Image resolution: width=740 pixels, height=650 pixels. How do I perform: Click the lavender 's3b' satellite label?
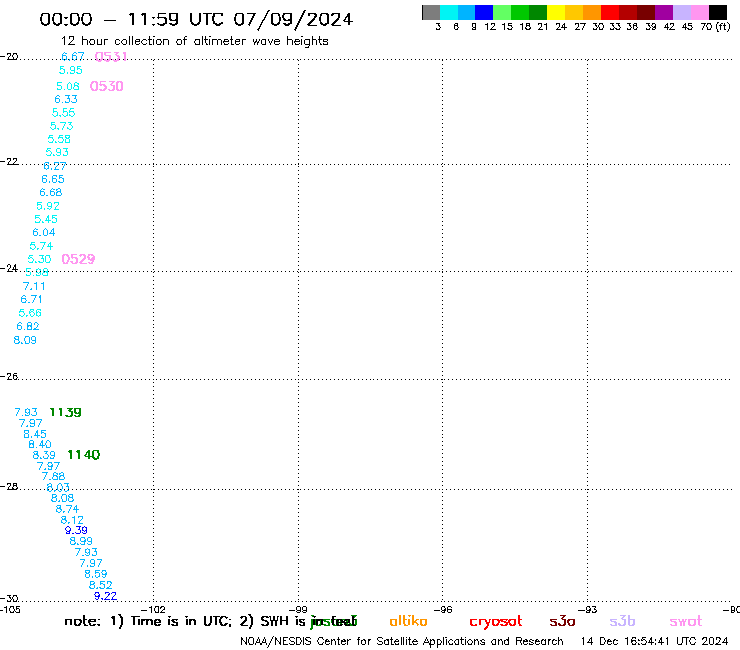coord(622,621)
